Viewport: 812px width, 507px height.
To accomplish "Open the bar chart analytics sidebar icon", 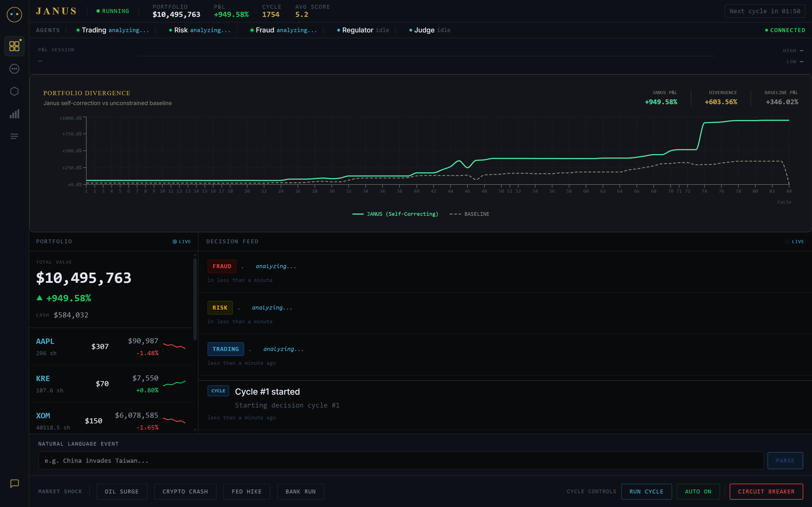I will click(14, 114).
